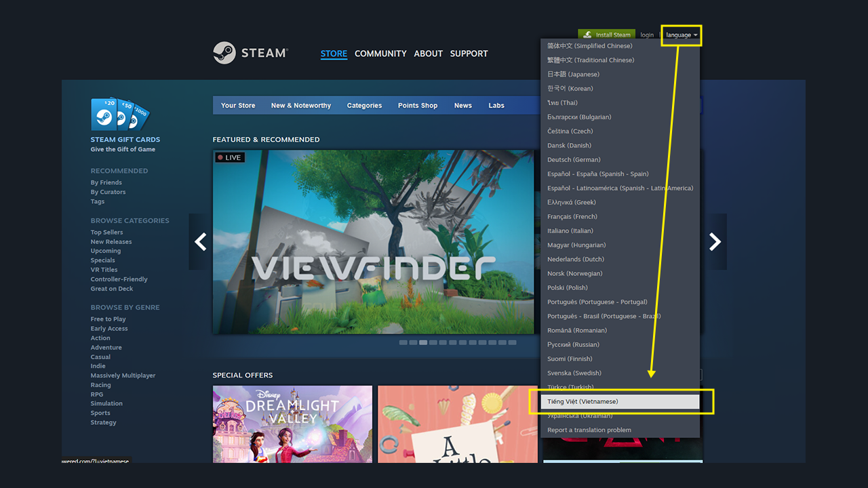Screen dimensions: 868x488
Task: Browse Massively Multiplayer genre
Action: coord(123,375)
